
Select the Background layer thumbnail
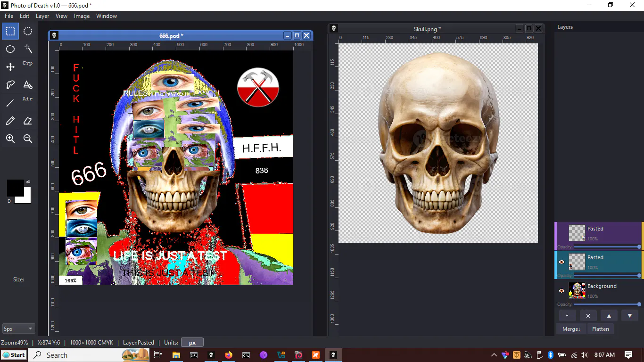pyautogui.click(x=577, y=290)
